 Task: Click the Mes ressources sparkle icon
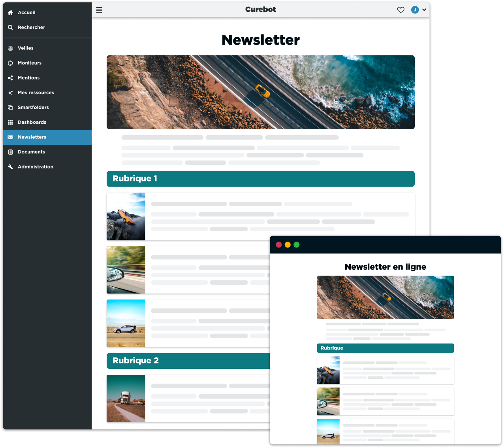point(10,93)
